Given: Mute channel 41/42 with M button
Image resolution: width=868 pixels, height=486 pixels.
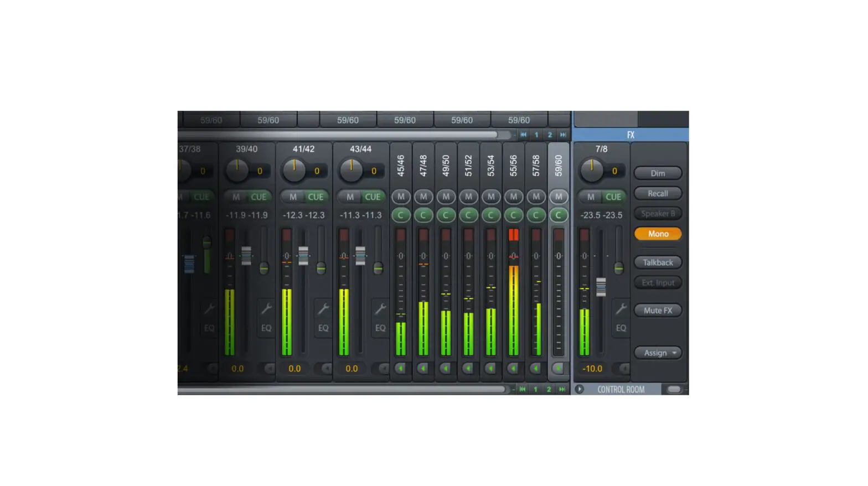Looking at the screenshot, I should [x=293, y=197].
